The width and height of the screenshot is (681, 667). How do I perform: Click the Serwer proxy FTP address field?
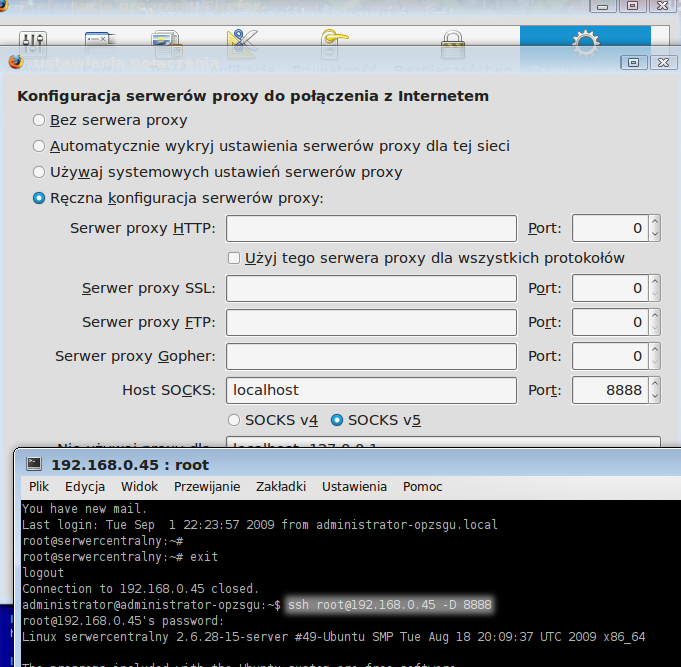pos(371,322)
